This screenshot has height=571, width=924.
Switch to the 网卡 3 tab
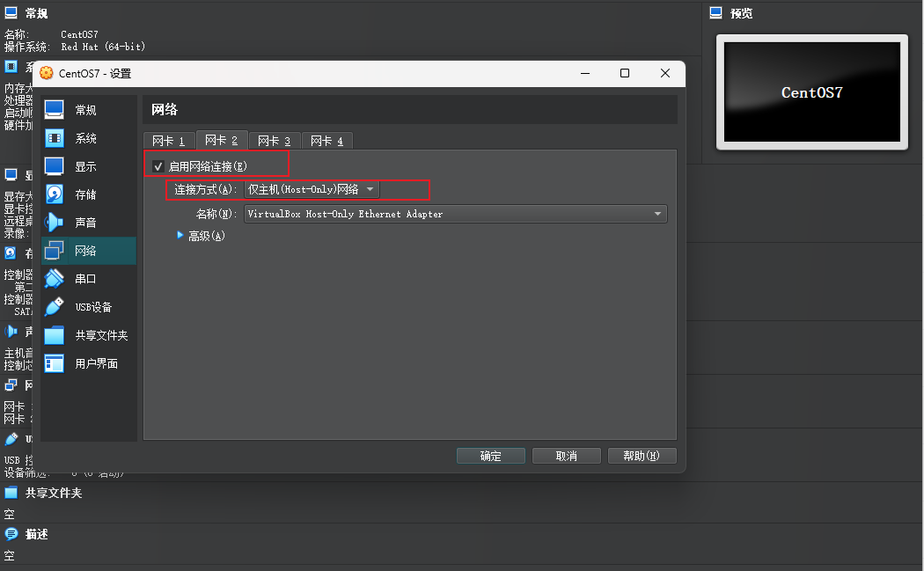(x=275, y=141)
